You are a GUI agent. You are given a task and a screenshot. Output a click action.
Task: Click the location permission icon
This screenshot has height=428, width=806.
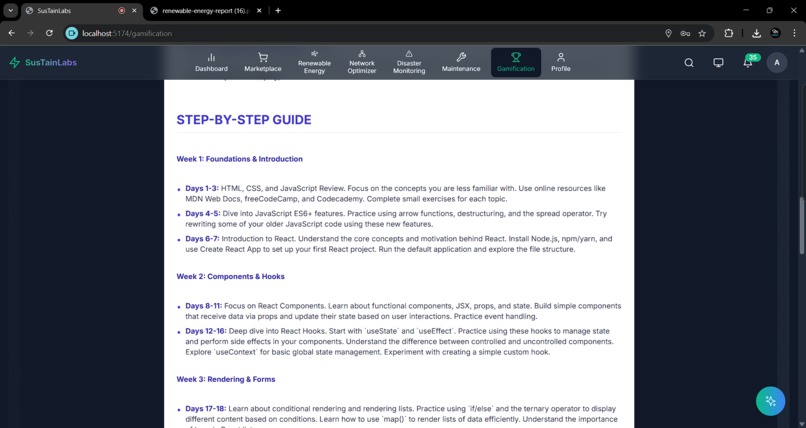pos(668,33)
